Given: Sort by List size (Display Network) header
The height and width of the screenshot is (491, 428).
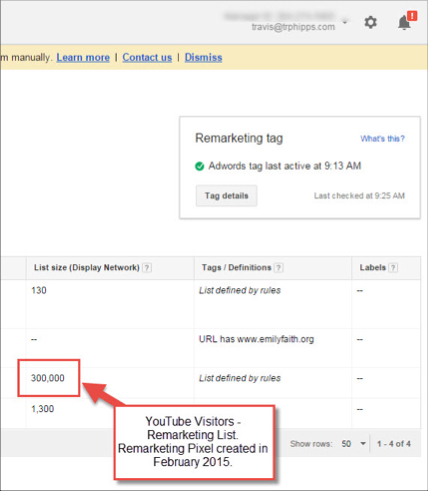Looking at the screenshot, I should tap(87, 267).
